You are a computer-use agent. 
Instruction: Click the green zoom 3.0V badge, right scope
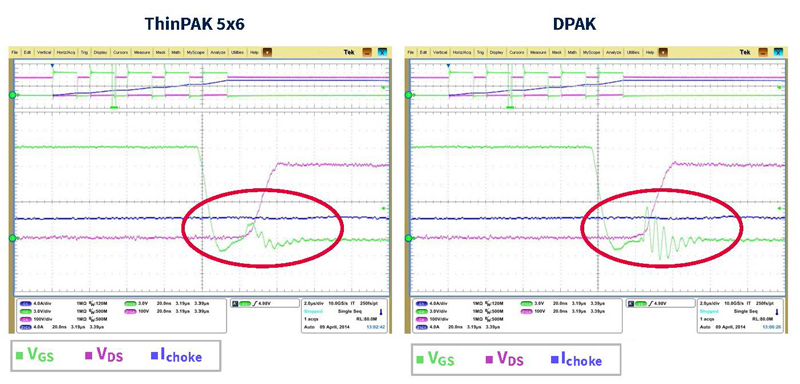(x=526, y=302)
